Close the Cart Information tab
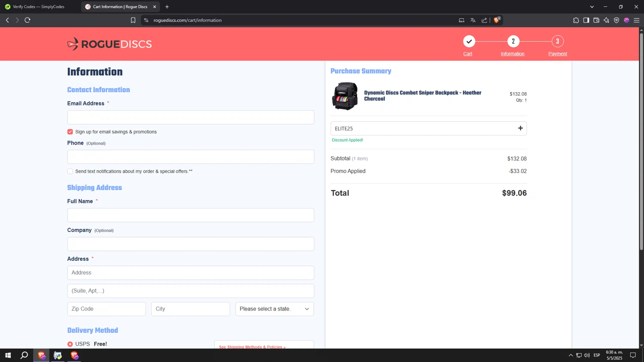 [155, 7]
